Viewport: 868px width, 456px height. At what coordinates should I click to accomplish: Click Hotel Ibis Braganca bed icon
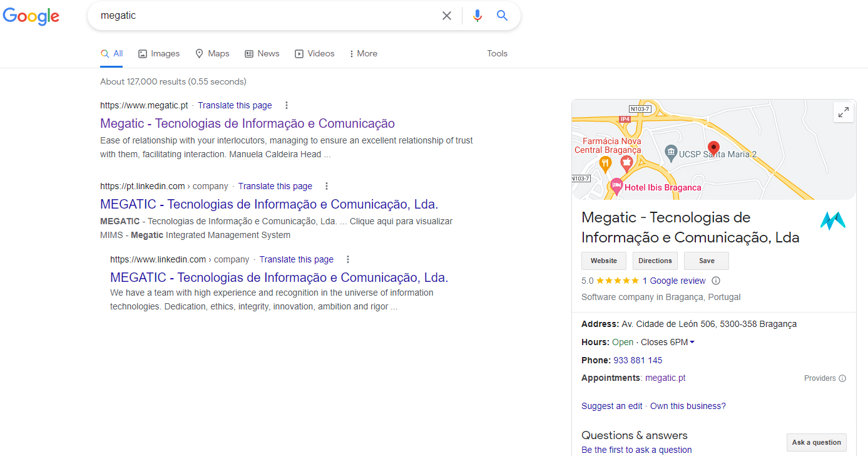click(616, 185)
